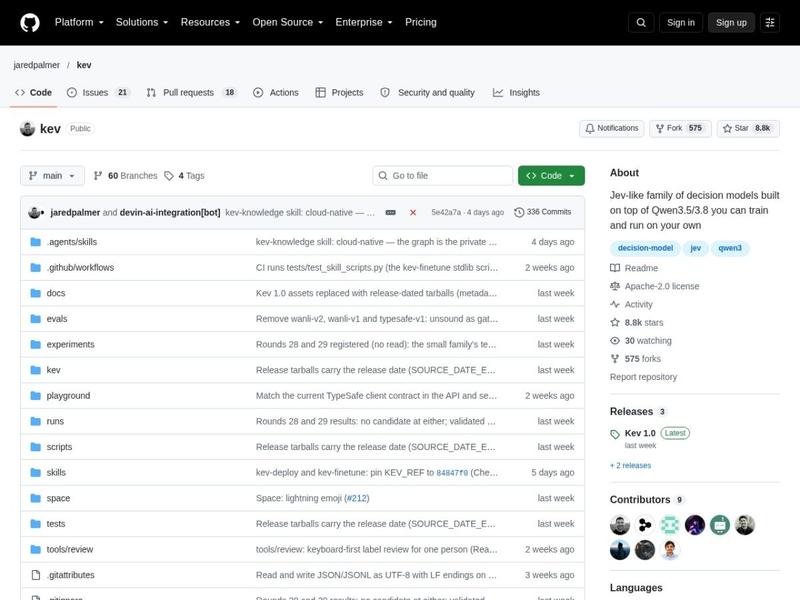The height and width of the screenshot is (600, 800).
Task: Click the GitHub logo icon
Action: click(30, 22)
